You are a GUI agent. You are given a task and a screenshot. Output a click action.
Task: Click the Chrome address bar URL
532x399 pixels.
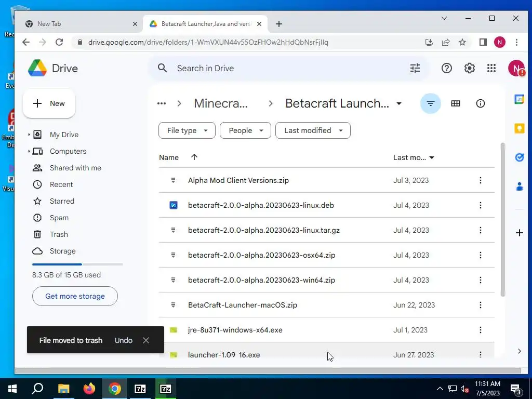pos(208,42)
